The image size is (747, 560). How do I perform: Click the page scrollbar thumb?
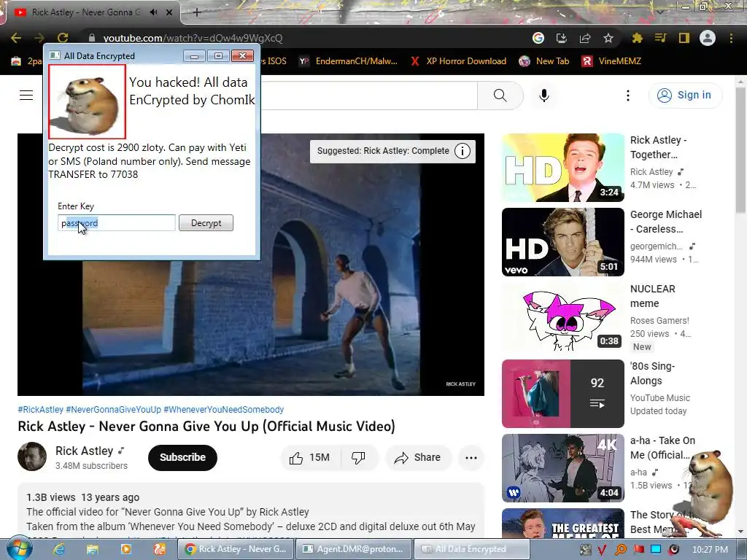point(740,149)
